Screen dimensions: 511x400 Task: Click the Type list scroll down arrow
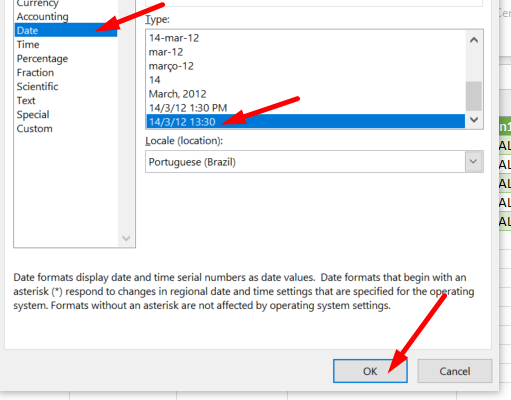click(474, 119)
